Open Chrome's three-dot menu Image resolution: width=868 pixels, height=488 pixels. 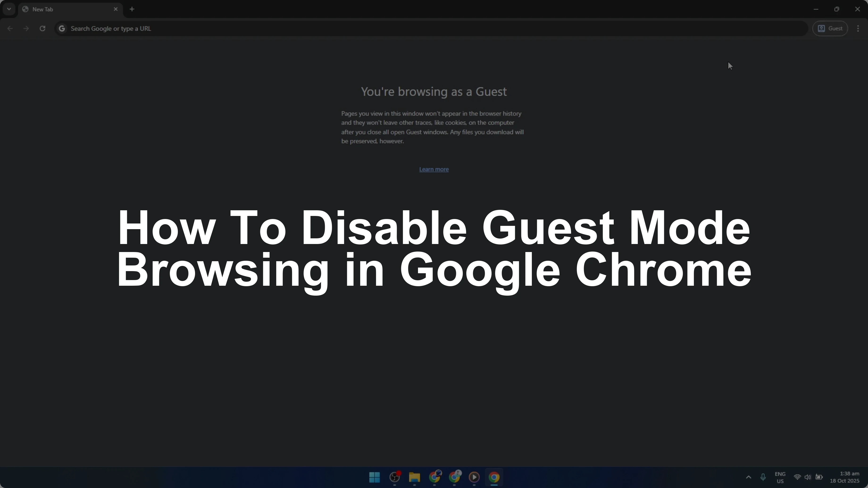coord(858,29)
